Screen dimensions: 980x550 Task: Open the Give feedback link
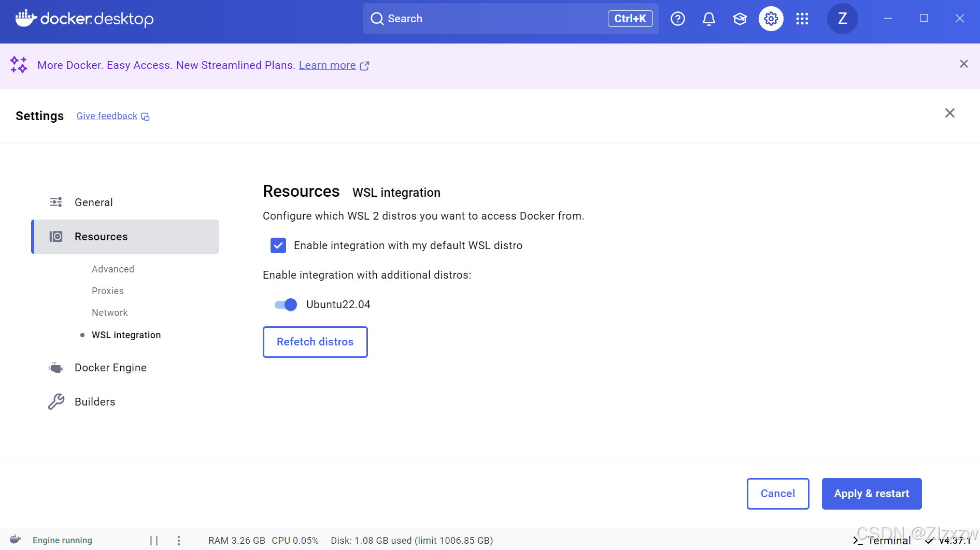coord(107,116)
